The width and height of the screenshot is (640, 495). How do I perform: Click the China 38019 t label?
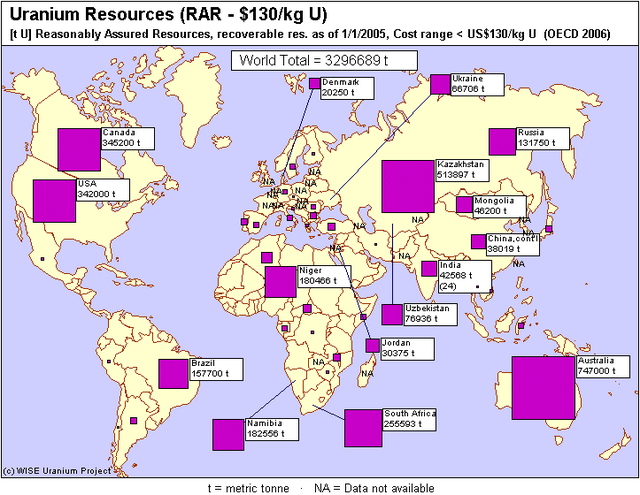point(513,245)
